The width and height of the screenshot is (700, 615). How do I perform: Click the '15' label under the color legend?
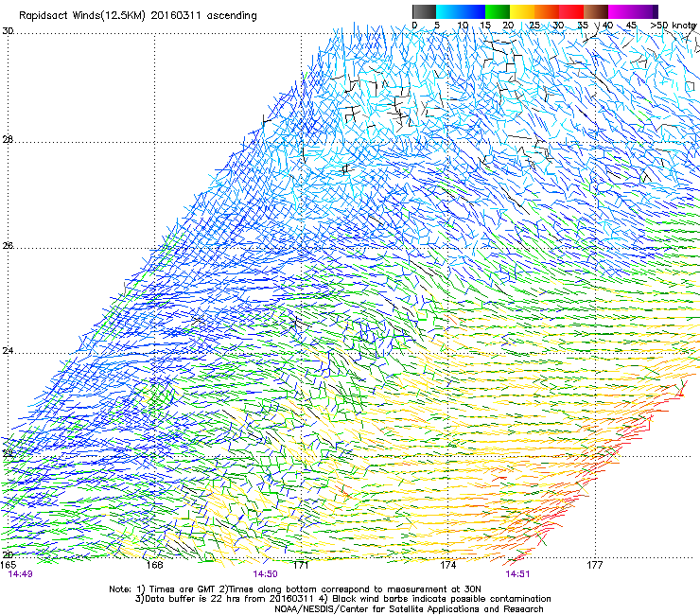(485, 26)
